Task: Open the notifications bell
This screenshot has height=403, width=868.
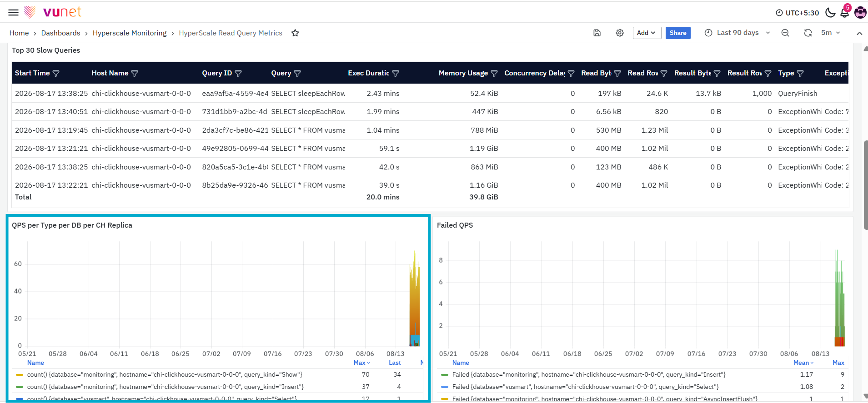Action: point(845,12)
